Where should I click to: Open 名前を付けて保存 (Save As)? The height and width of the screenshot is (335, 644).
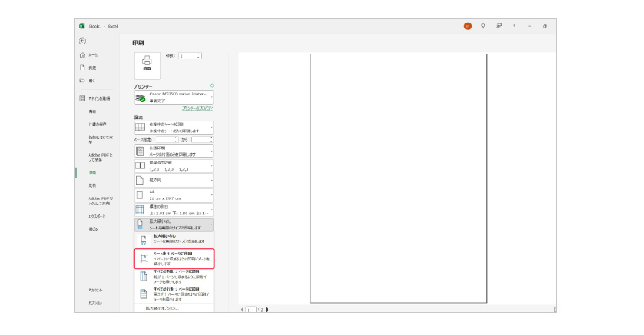[100, 139]
